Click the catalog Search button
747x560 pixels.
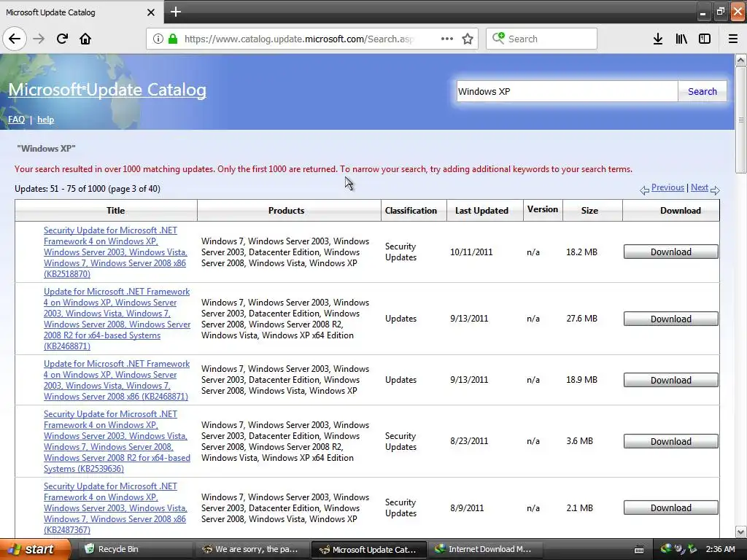click(703, 91)
